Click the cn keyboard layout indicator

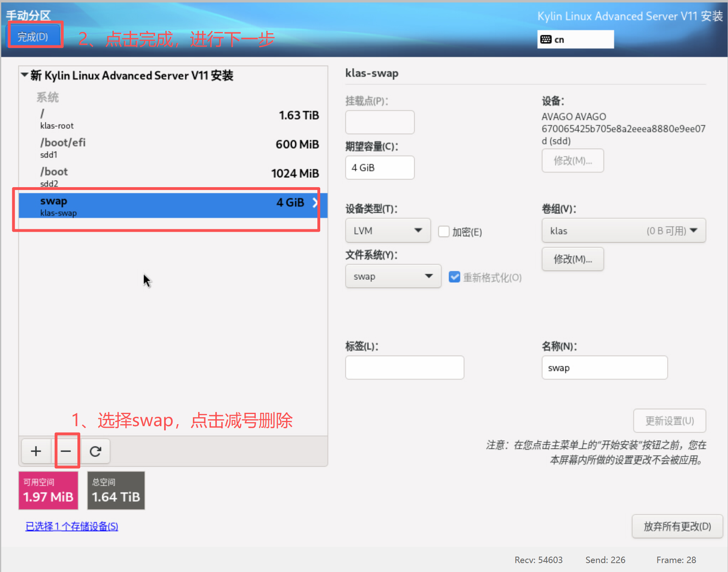pyautogui.click(x=575, y=39)
